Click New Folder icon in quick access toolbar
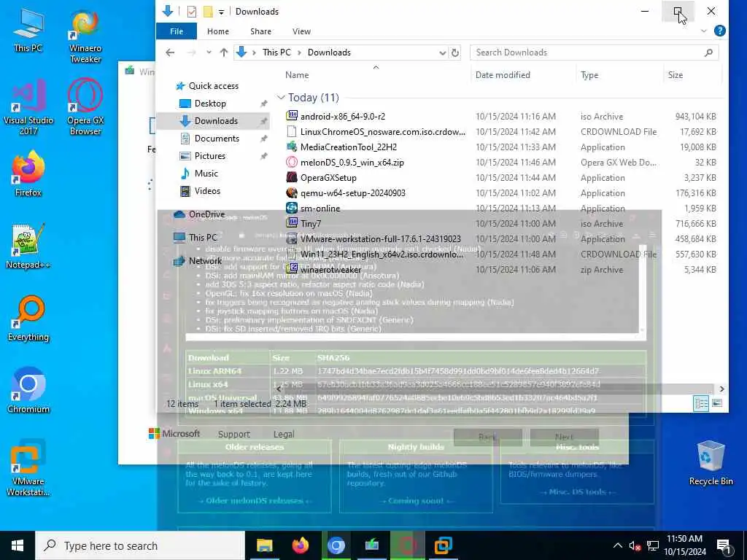This screenshot has height=560, width=747. click(x=208, y=12)
